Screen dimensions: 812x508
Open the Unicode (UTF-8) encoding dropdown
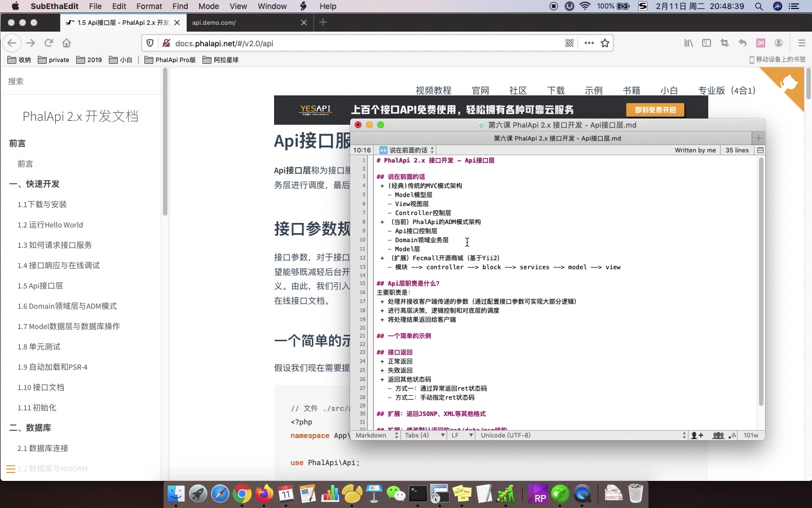[x=582, y=435]
